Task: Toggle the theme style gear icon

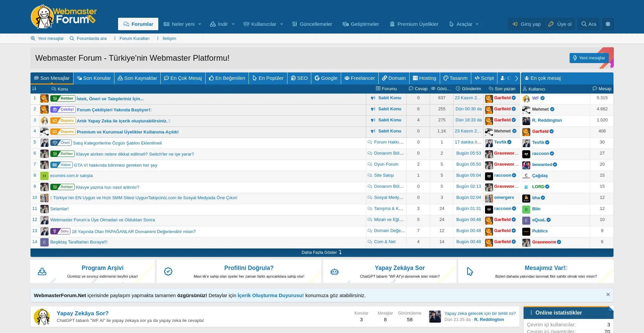Action: pos(608,24)
